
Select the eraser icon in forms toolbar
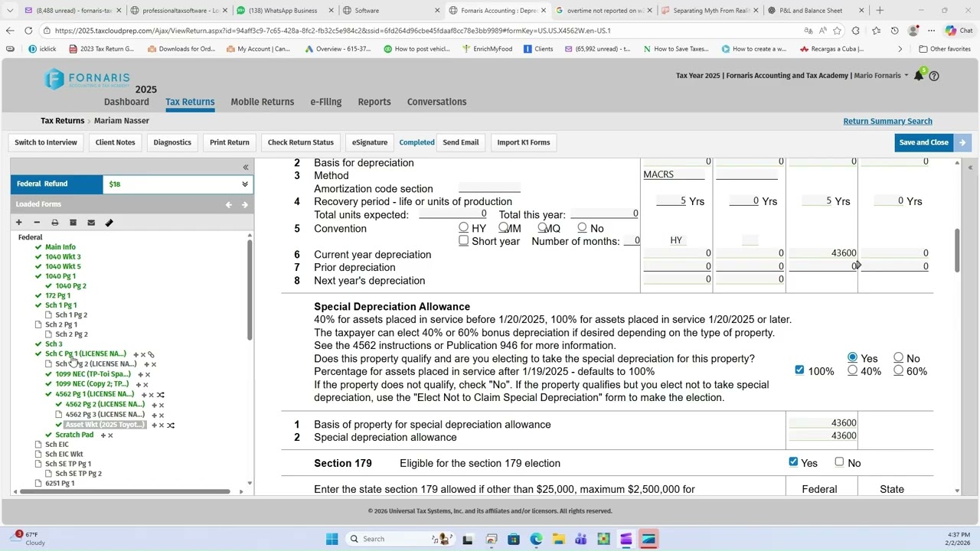tap(109, 223)
